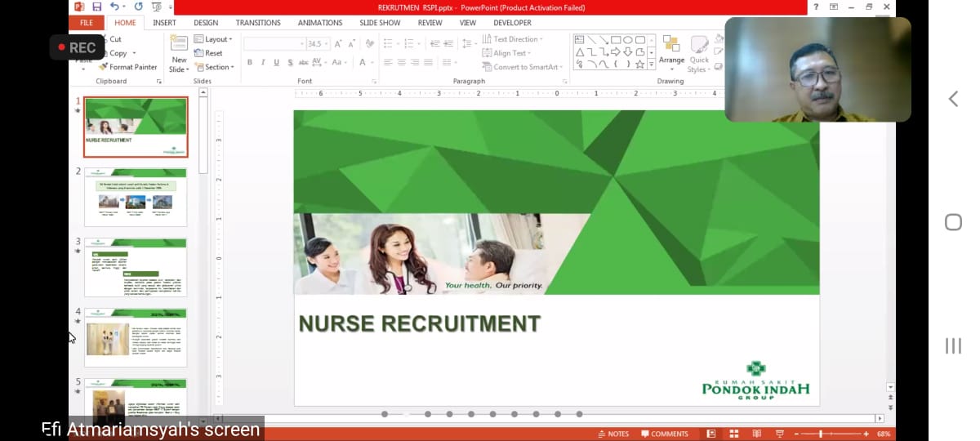Image resolution: width=980 pixels, height=441 pixels.
Task: Toggle the Comments pane
Action: pyautogui.click(x=664, y=434)
